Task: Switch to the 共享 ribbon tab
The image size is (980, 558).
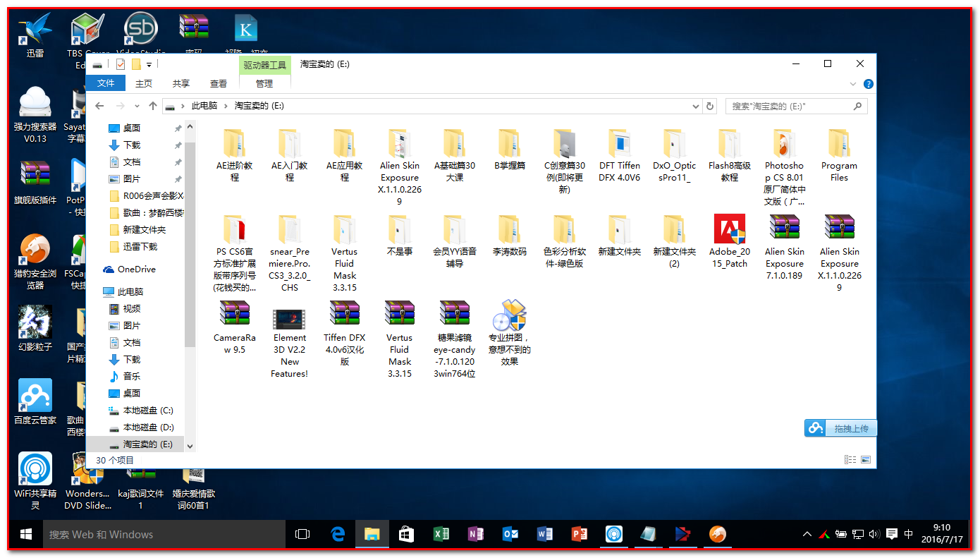Action: 181,83
